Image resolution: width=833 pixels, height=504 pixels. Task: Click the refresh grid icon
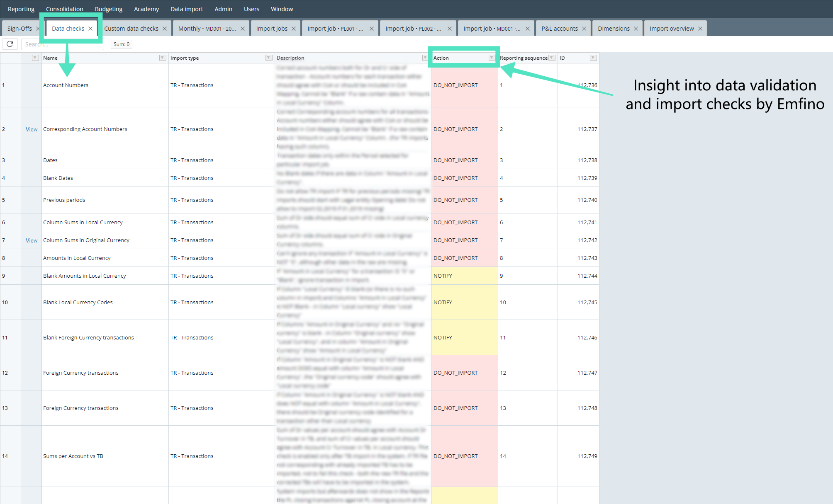10,44
